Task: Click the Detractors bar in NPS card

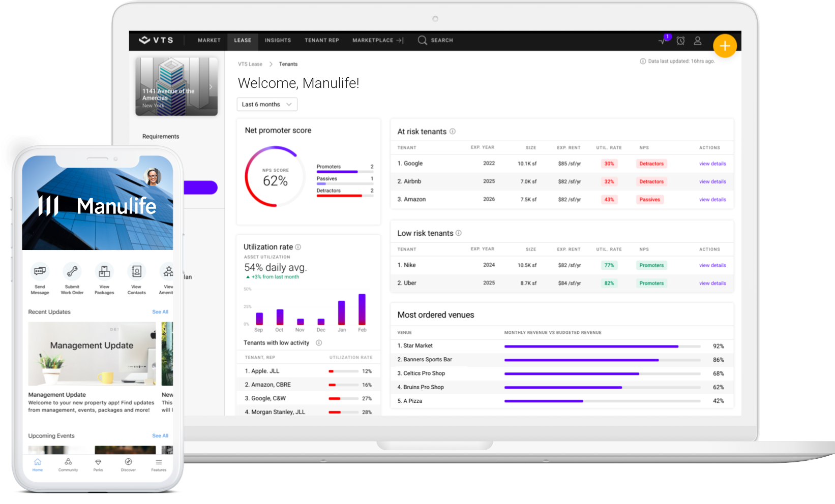Action: pyautogui.click(x=345, y=196)
